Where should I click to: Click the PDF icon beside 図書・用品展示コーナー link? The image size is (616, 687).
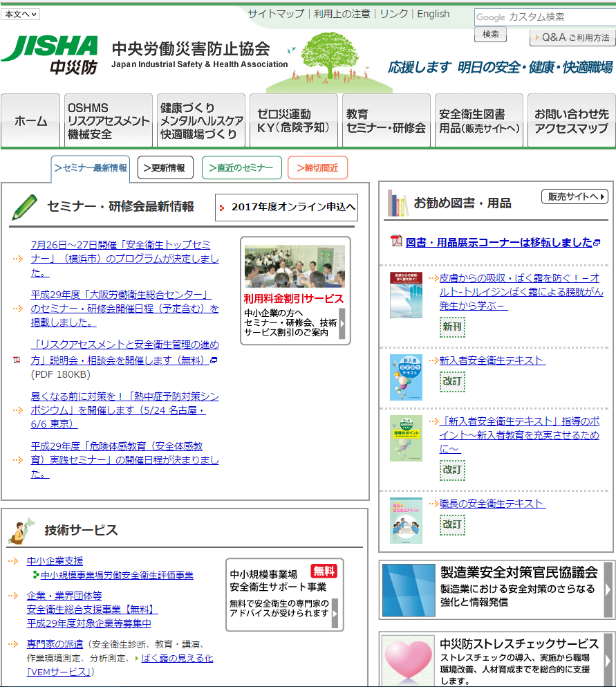[x=396, y=241]
